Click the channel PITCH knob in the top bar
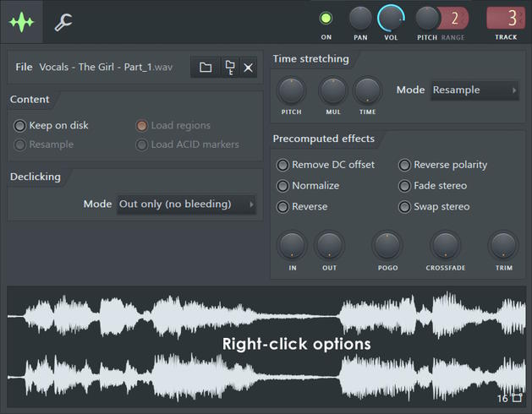532x414 pixels. pos(427,18)
